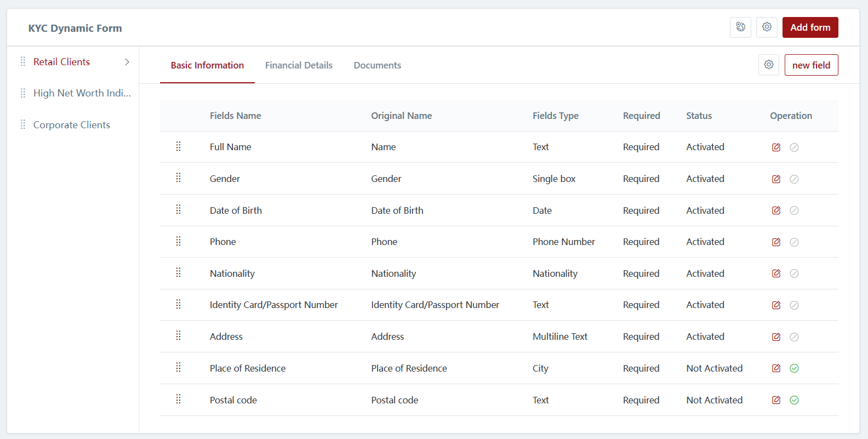Activate the Place of Residence field

click(794, 368)
